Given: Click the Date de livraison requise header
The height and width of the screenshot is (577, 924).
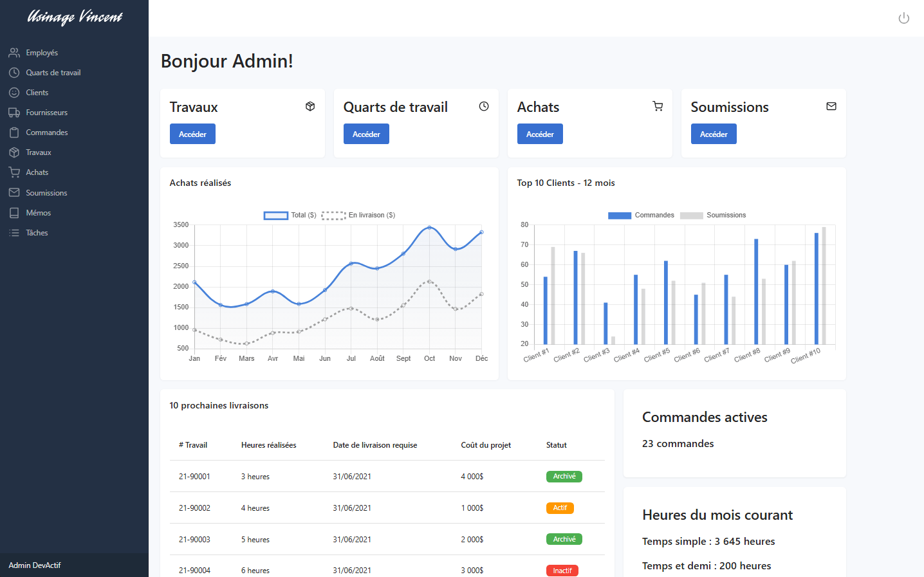Looking at the screenshot, I should coord(375,445).
